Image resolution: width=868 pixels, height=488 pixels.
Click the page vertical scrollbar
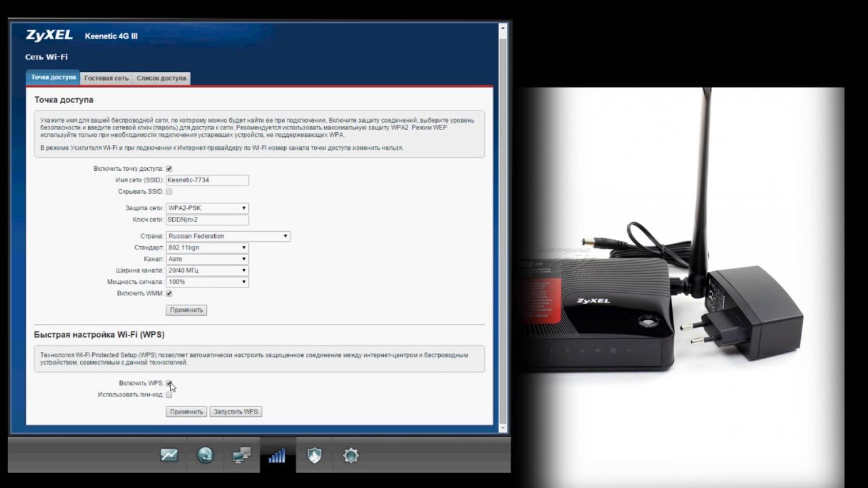[503, 227]
